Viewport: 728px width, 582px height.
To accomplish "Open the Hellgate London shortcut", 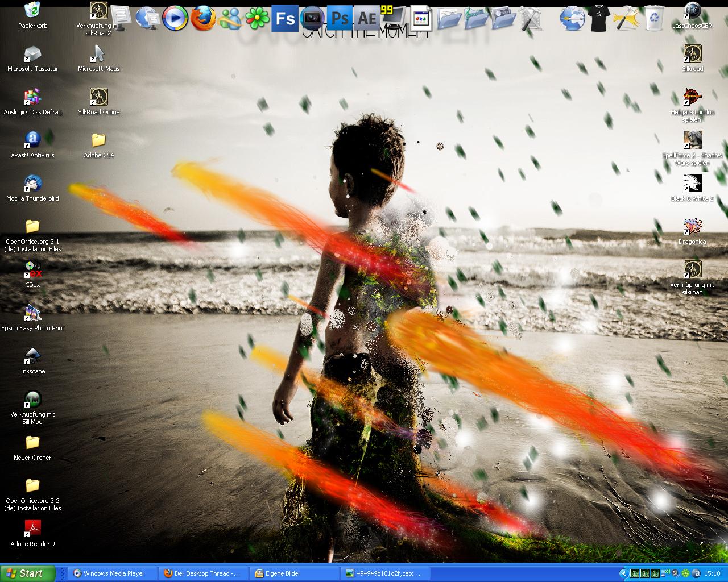I will pyautogui.click(x=692, y=98).
